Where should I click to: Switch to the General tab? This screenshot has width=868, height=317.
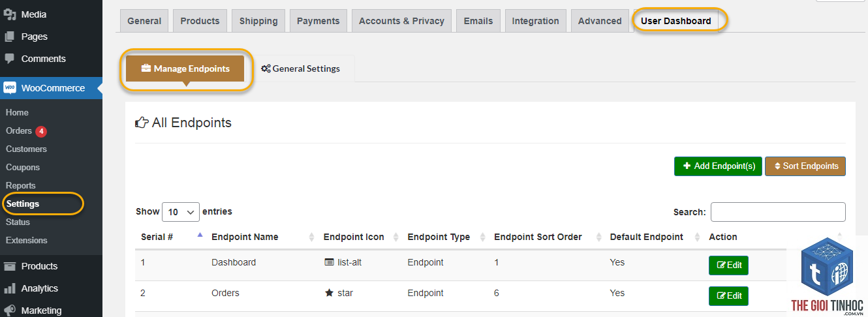point(144,21)
